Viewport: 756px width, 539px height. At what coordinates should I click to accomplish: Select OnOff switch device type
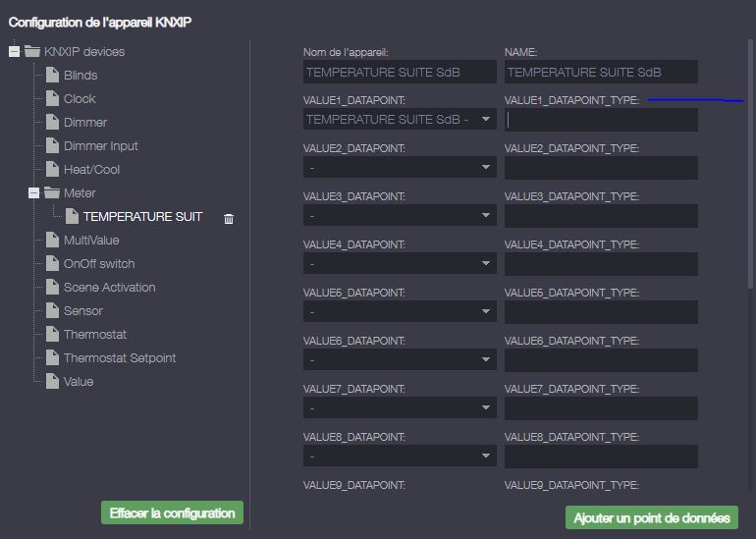click(99, 264)
